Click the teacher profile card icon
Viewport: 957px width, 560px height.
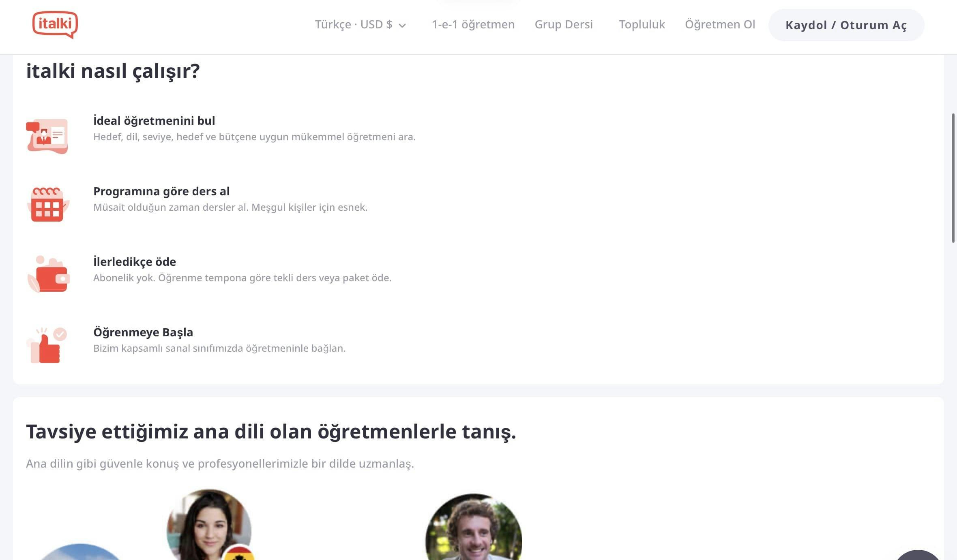pos(47,136)
